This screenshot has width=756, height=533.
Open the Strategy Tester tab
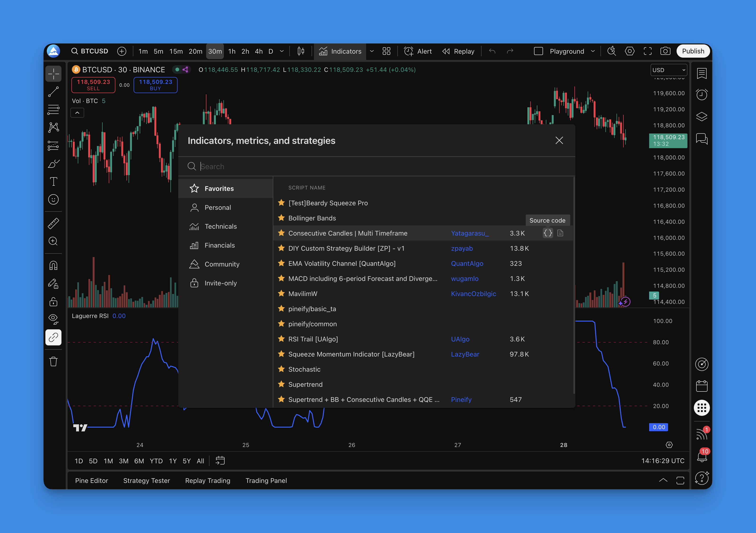(x=147, y=481)
